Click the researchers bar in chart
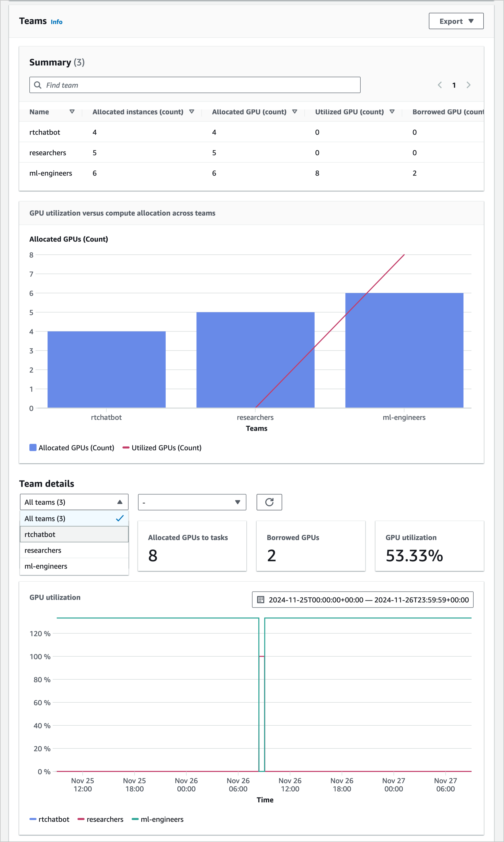 [x=255, y=360]
